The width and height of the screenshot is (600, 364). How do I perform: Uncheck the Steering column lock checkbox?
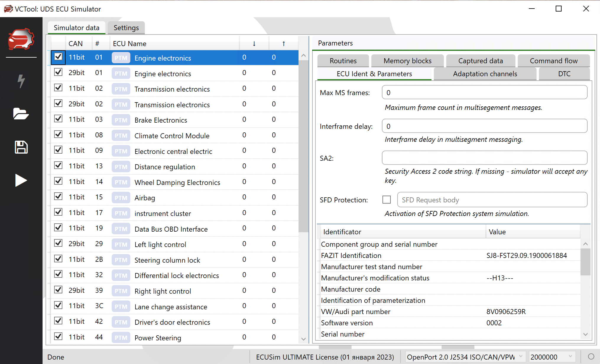coord(58,259)
